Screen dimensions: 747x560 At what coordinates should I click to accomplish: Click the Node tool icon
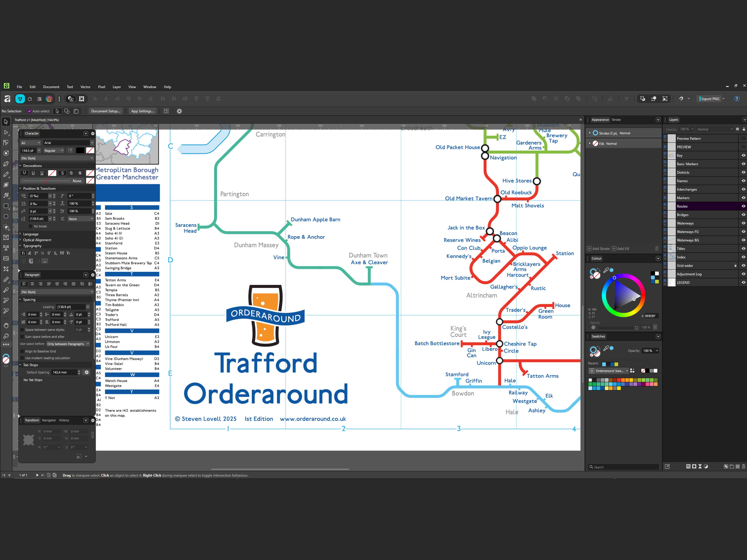point(6,132)
